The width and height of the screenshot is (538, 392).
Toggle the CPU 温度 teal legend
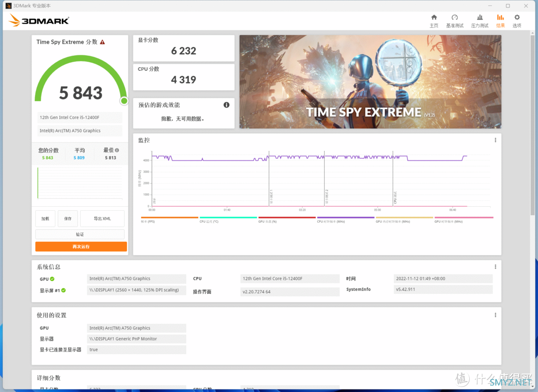point(228,220)
